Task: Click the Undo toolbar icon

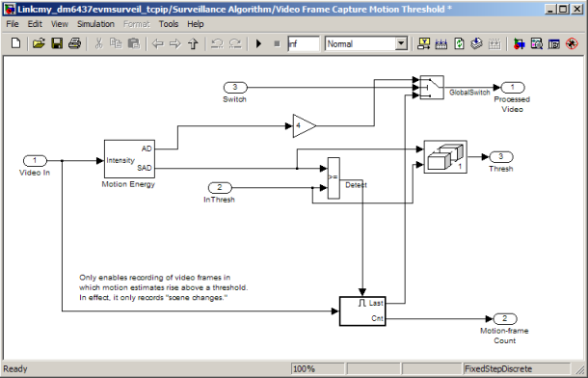Action: pos(217,44)
